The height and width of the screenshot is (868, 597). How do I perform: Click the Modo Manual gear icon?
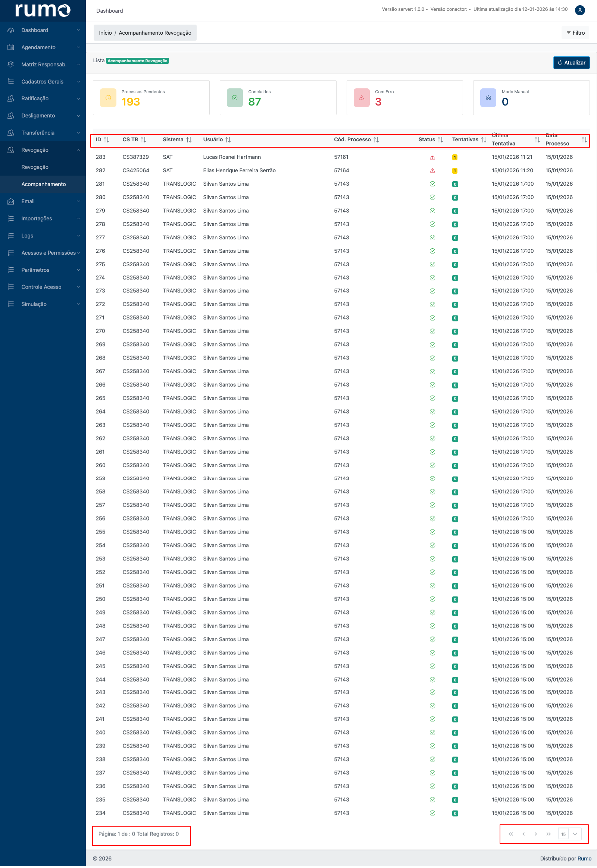click(x=488, y=98)
